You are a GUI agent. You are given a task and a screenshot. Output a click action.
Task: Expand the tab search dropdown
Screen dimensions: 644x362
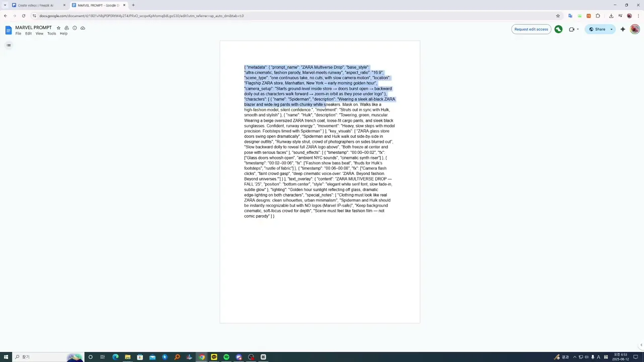point(5,5)
